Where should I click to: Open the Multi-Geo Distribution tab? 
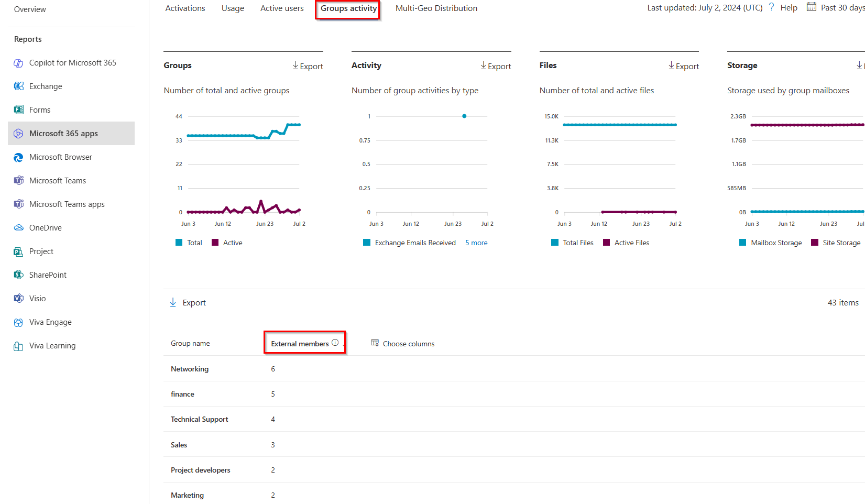point(436,8)
